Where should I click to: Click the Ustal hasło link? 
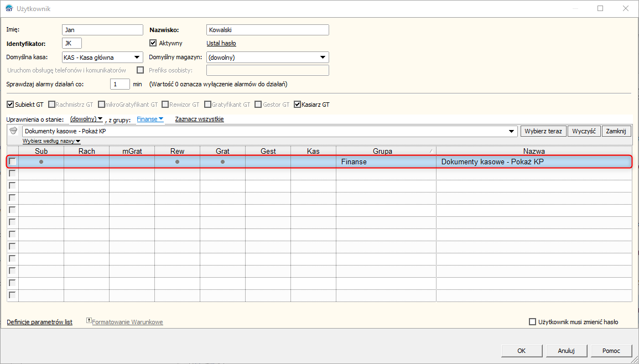coord(221,43)
